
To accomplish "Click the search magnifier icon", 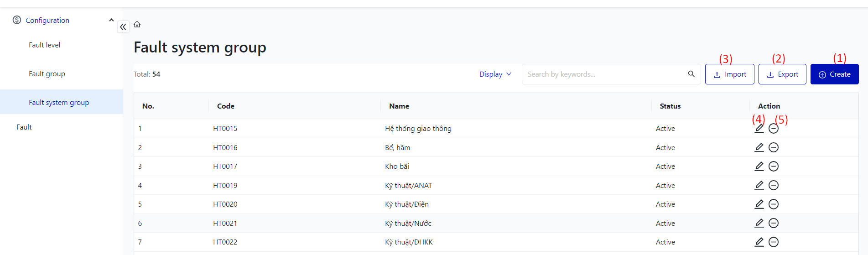I will 691,74.
